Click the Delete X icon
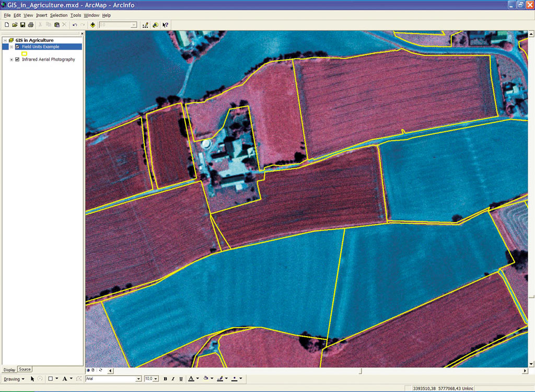This screenshot has height=392, width=535. [64, 25]
